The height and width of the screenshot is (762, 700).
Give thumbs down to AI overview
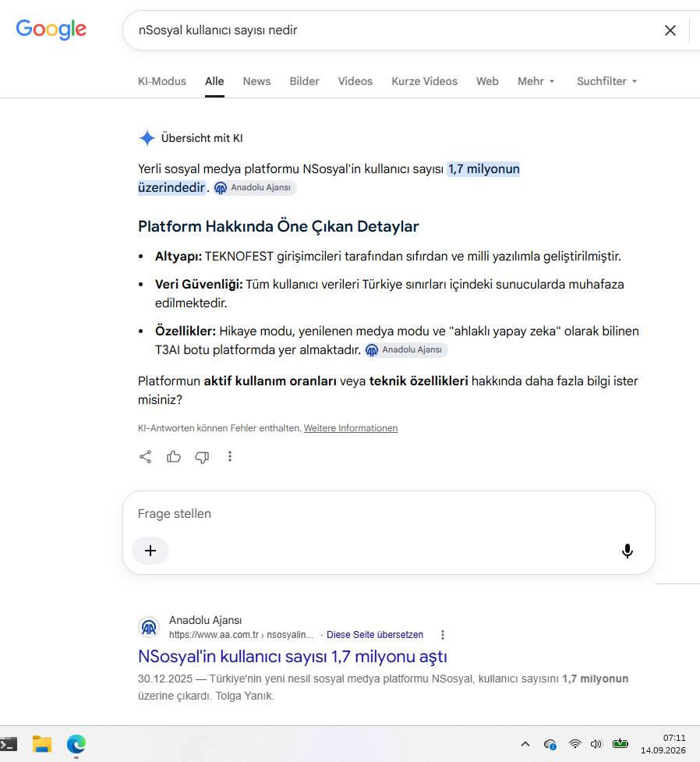202,457
